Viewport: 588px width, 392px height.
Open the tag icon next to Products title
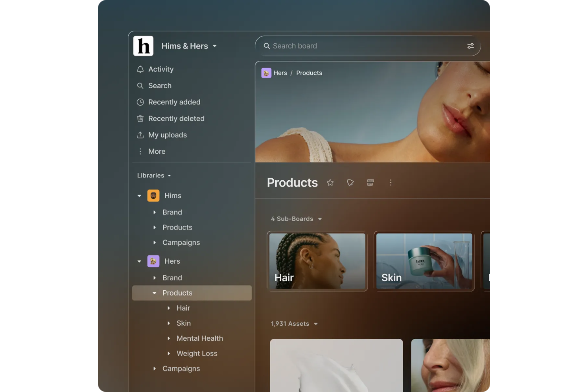coord(350,182)
